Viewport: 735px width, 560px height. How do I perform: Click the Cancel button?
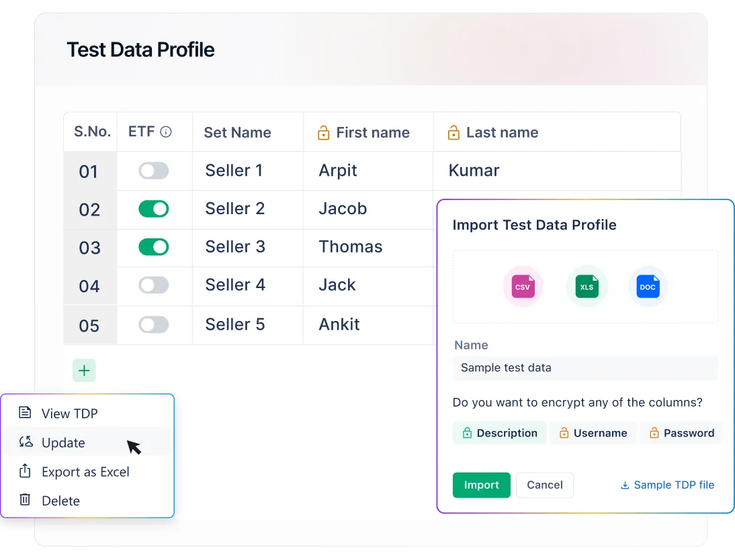(545, 485)
